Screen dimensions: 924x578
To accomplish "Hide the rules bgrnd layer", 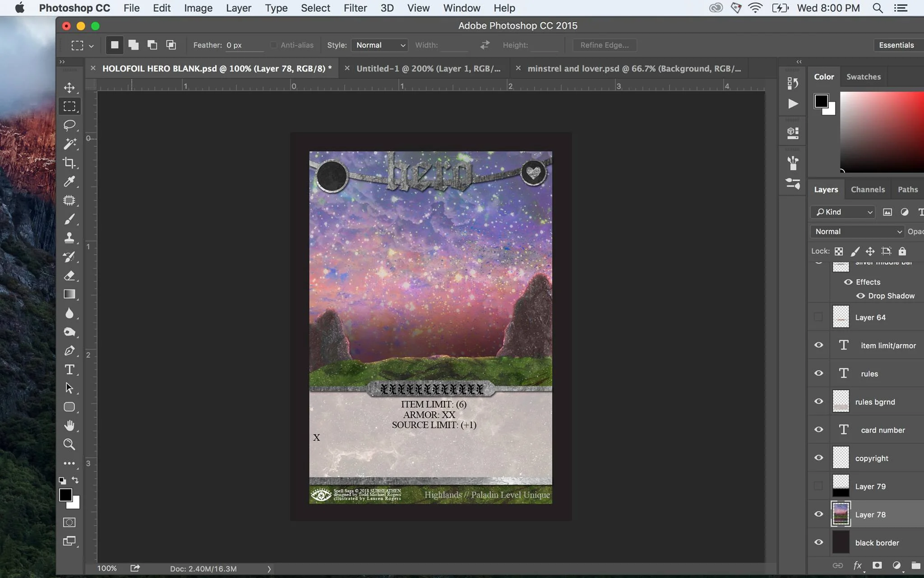I will coord(818,401).
